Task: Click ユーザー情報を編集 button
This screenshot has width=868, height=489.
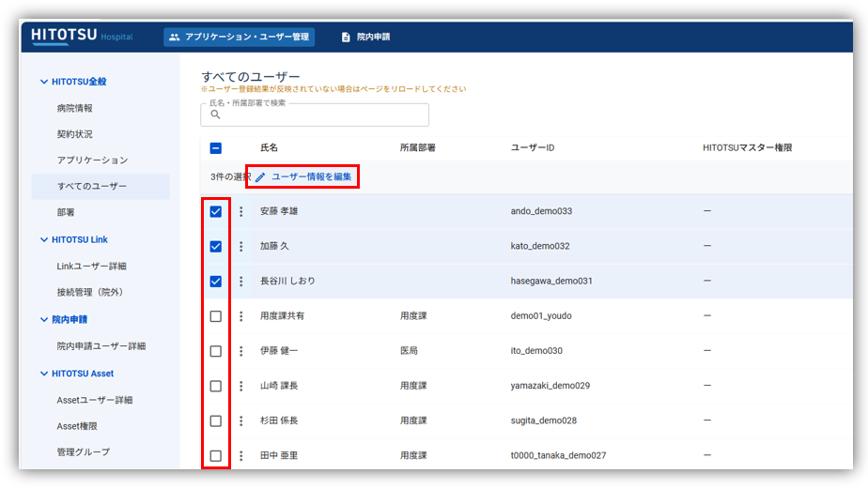Action: 302,176
